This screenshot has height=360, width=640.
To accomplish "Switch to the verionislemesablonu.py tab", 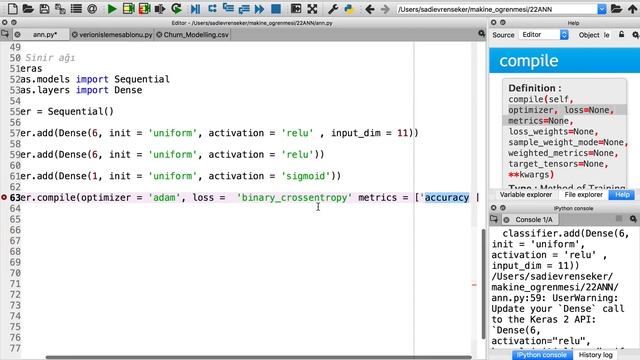I will click(x=116, y=35).
